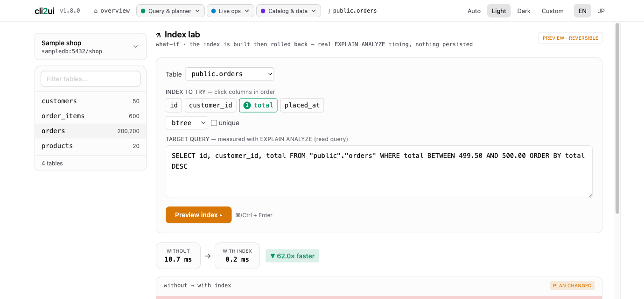Click the 'without → with index' header
The width and height of the screenshot is (644, 299).
(x=197, y=285)
